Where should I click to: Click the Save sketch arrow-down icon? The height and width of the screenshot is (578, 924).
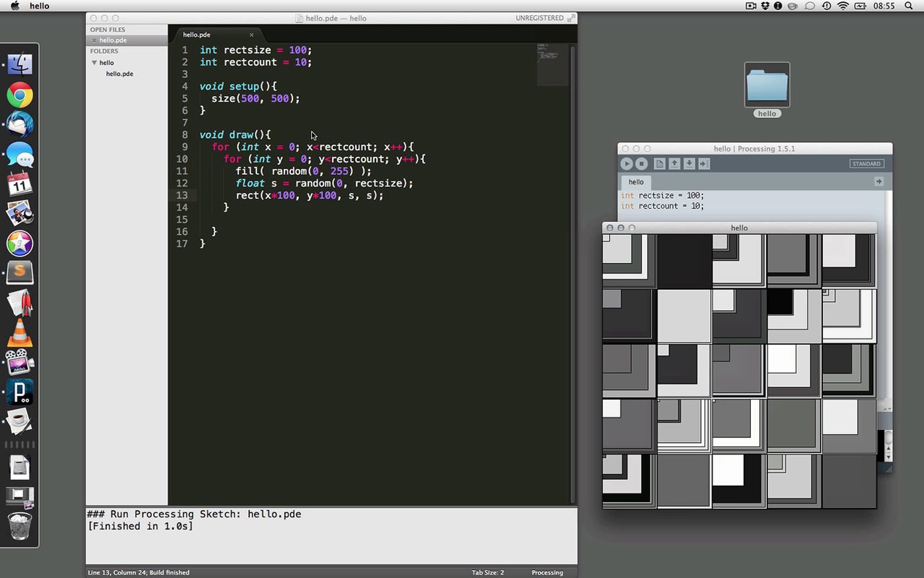[689, 164]
